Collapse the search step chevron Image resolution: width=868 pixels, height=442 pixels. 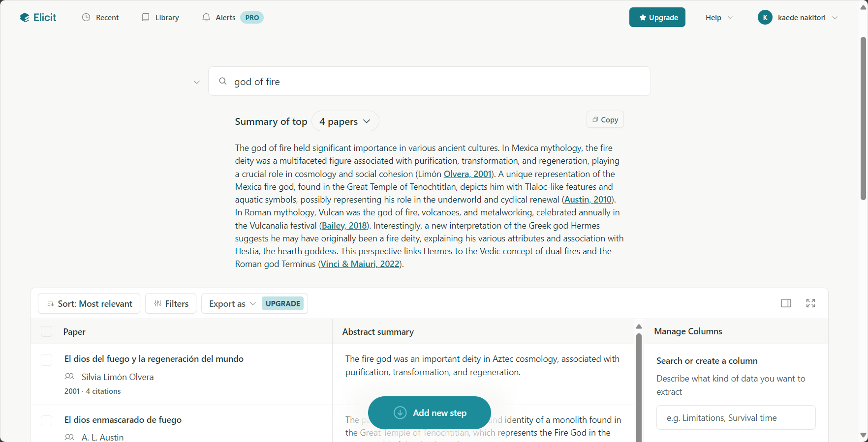click(x=197, y=82)
